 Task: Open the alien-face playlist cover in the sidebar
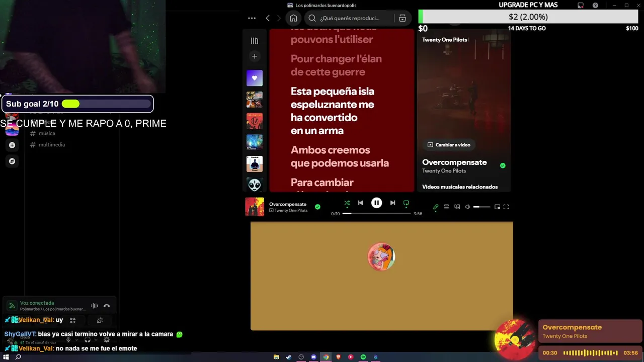click(255, 184)
